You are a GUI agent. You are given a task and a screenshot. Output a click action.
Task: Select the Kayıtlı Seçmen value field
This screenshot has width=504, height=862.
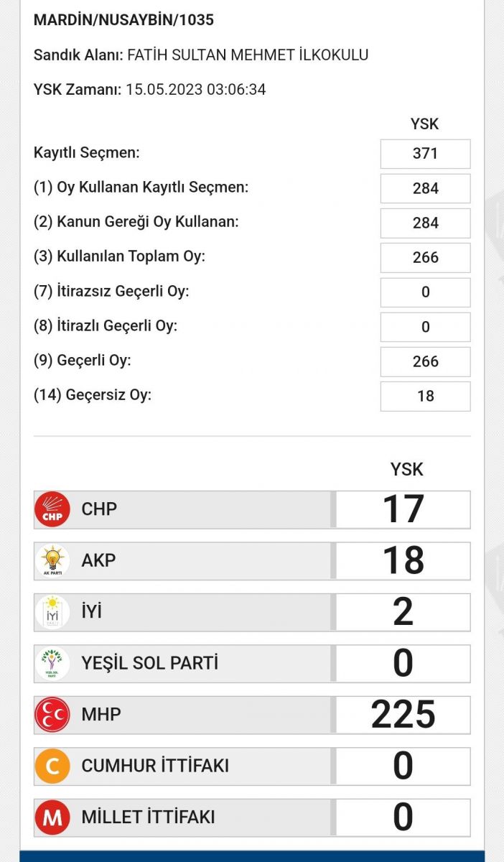tap(425, 154)
